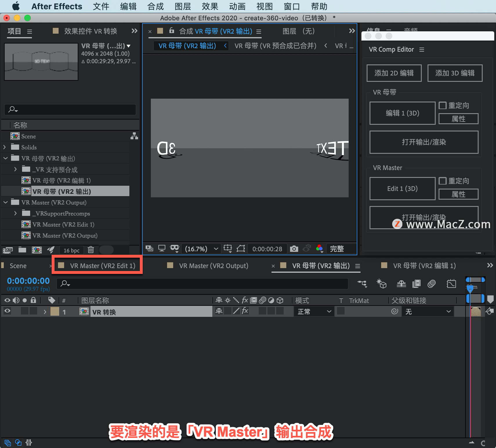This screenshot has width=496, height=448.
Task: Click the Interpret Footage icon in Project panel
Action: 8,250
